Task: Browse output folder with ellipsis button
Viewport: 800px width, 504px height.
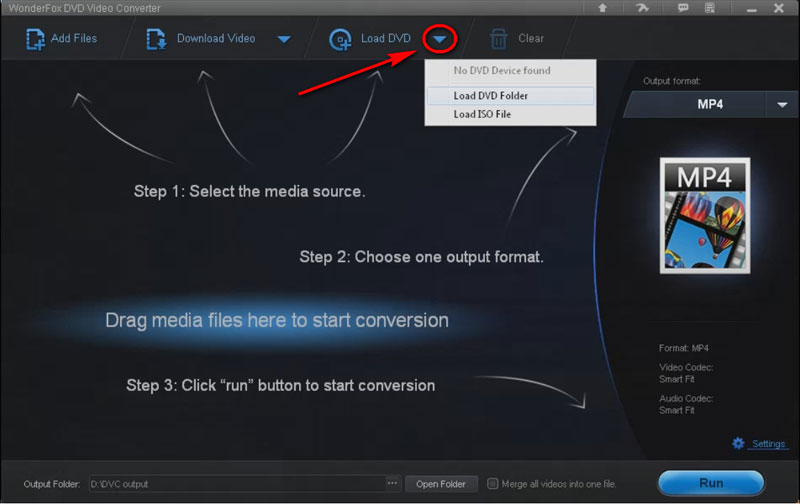Action: tap(392, 483)
